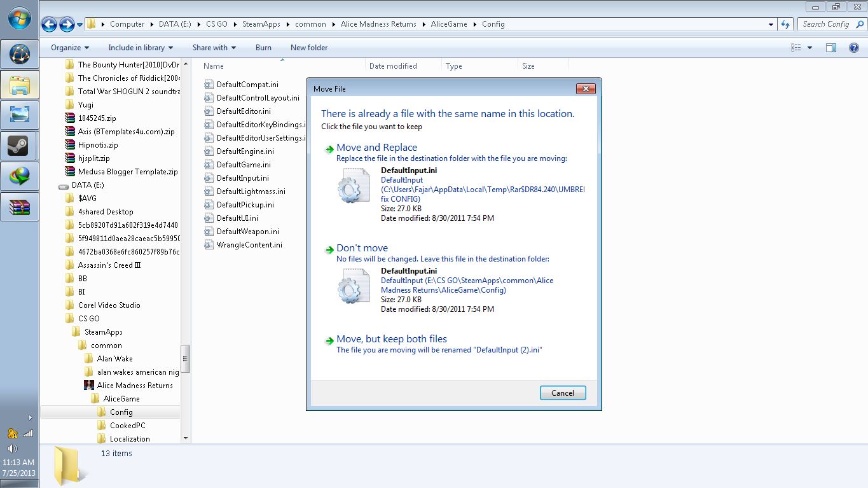This screenshot has width=868, height=488.
Task: Open Assassin's Creed III folder in the tree
Action: click(103, 265)
